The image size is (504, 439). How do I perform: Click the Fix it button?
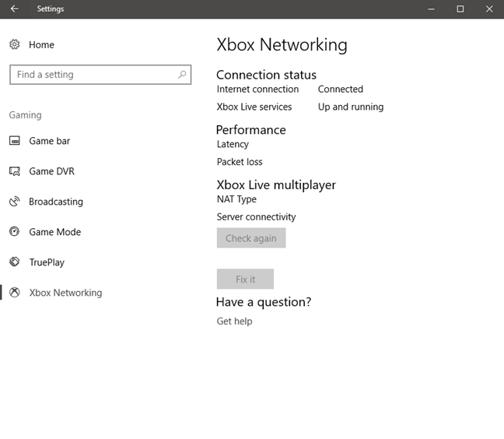pyautogui.click(x=245, y=279)
